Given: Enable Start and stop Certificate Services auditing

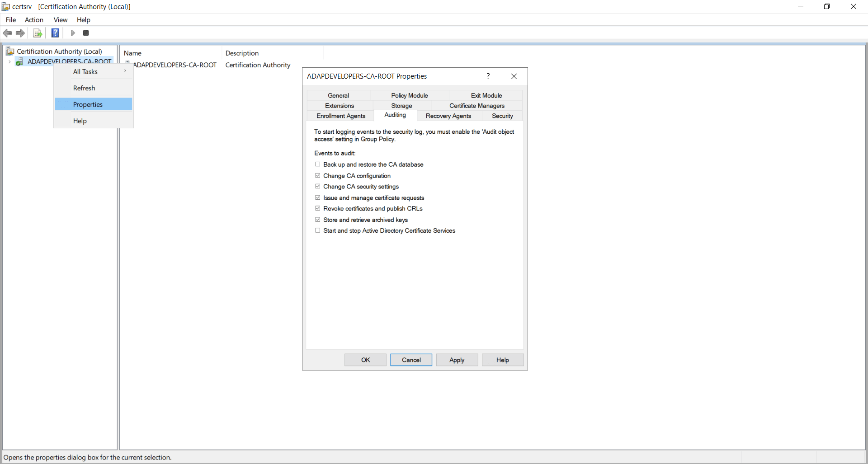Looking at the screenshot, I should coord(318,230).
